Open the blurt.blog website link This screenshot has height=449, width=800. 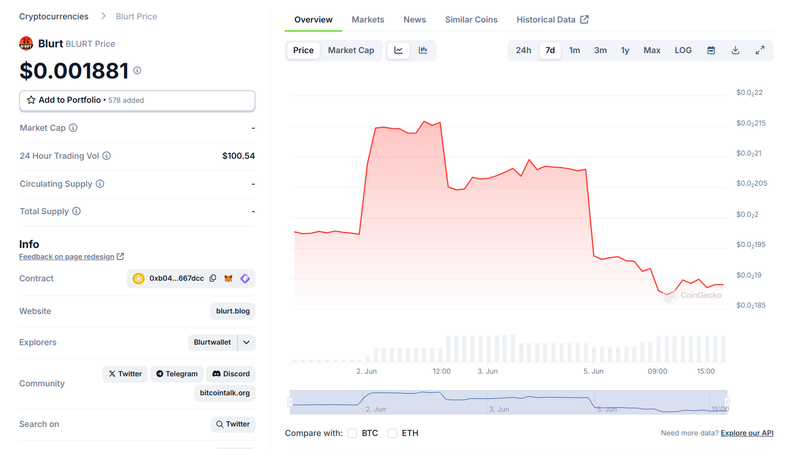[233, 311]
